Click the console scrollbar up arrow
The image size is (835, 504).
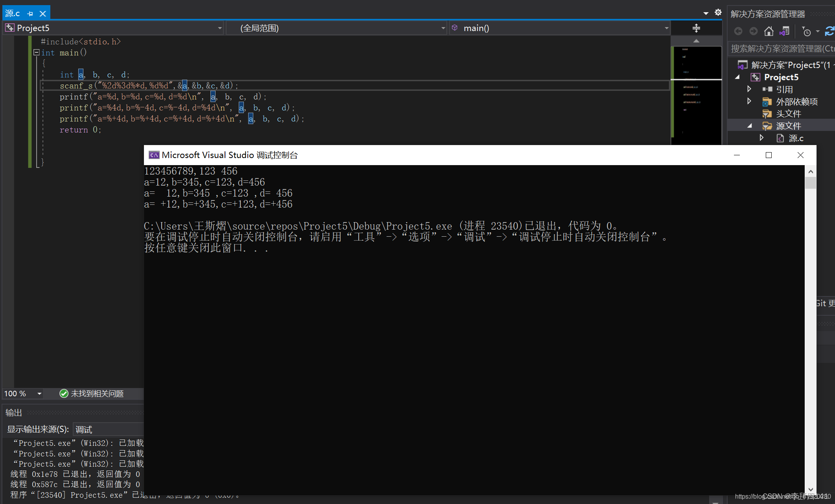[x=811, y=171]
